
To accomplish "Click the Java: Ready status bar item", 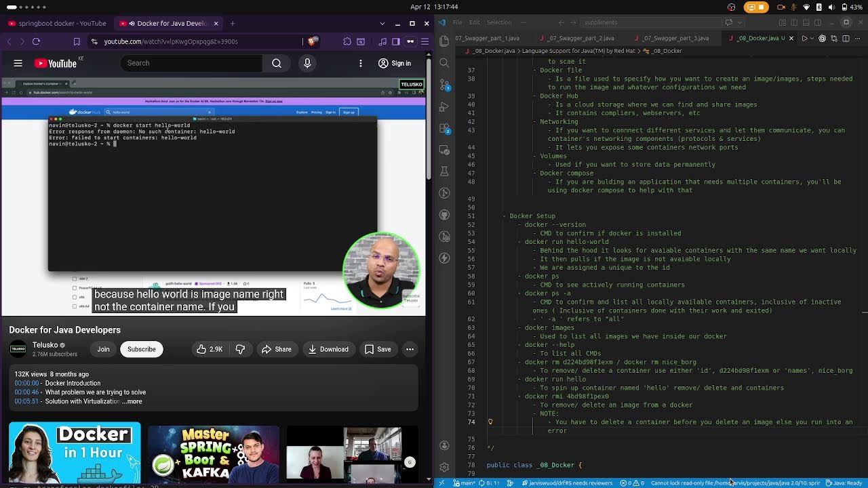I will 844,483.
